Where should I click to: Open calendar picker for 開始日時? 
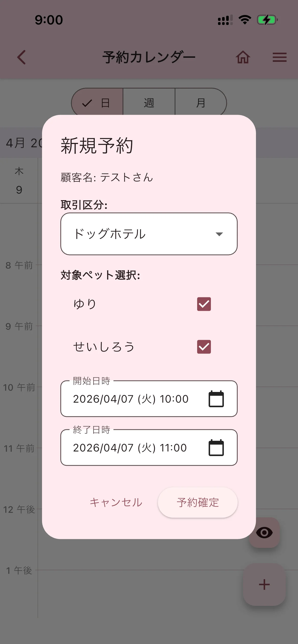(x=216, y=399)
